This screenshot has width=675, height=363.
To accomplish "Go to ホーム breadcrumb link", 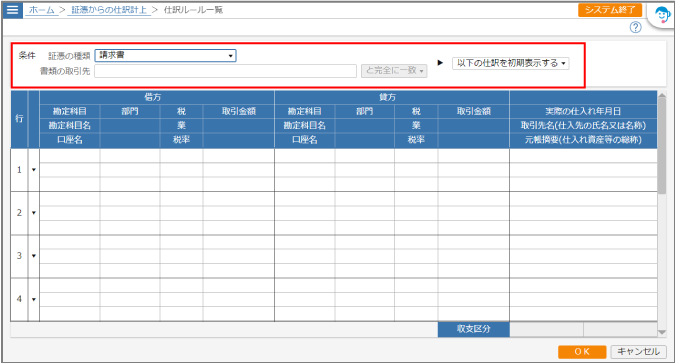I will (42, 10).
